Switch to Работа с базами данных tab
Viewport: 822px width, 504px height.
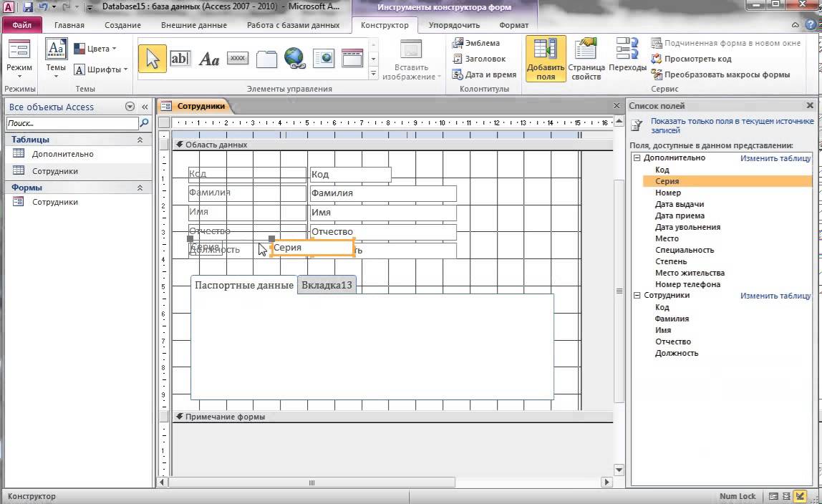click(x=293, y=25)
